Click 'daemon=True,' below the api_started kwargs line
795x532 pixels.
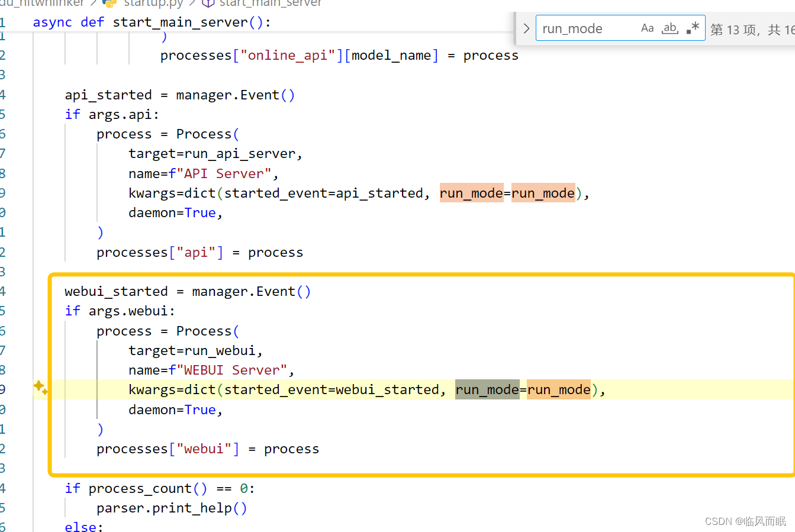[176, 213]
